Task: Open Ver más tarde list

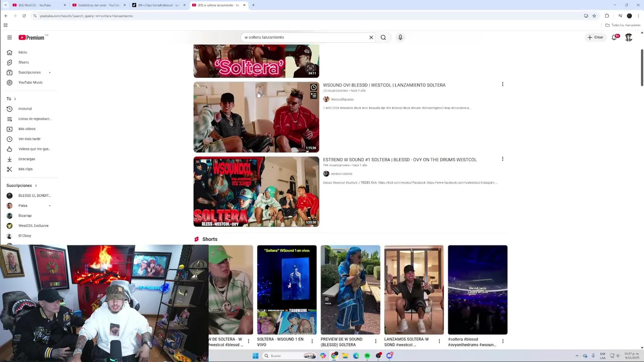Action: pyautogui.click(x=29, y=139)
